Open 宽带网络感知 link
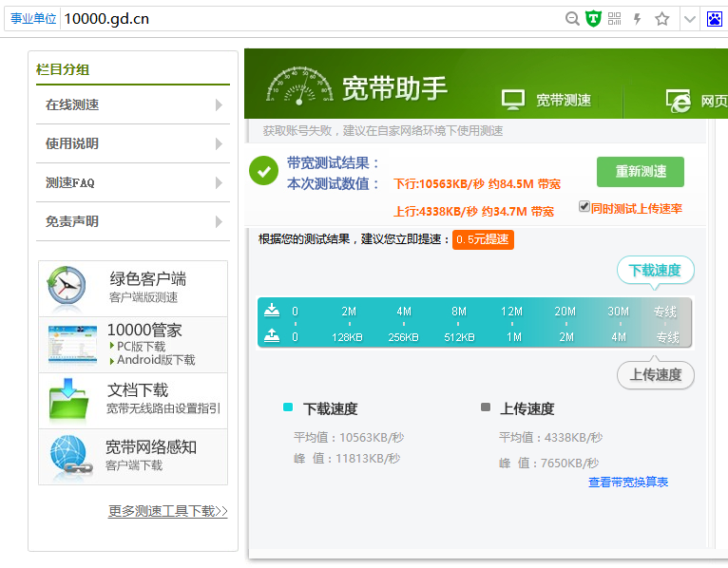The image size is (728, 568). click(x=151, y=446)
